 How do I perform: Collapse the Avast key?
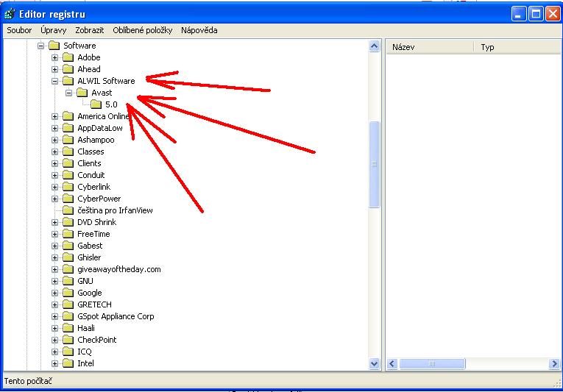point(68,93)
